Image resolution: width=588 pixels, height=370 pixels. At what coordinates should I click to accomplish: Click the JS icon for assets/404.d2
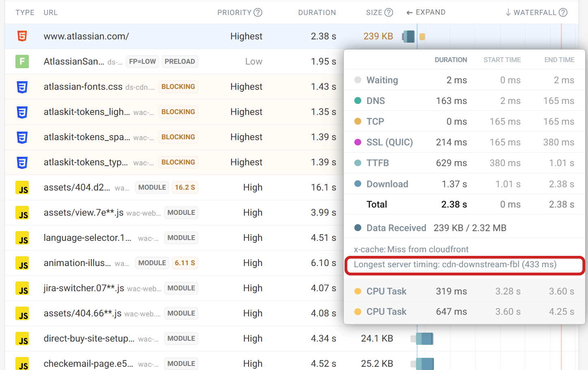pyautogui.click(x=22, y=188)
